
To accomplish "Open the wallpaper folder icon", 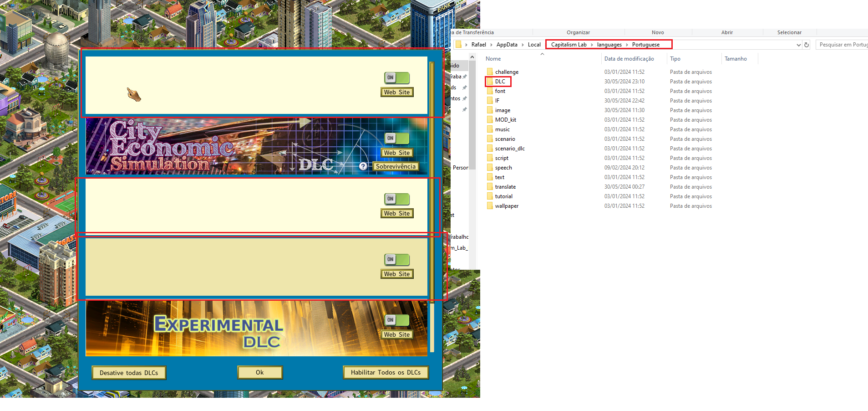I will pyautogui.click(x=490, y=205).
